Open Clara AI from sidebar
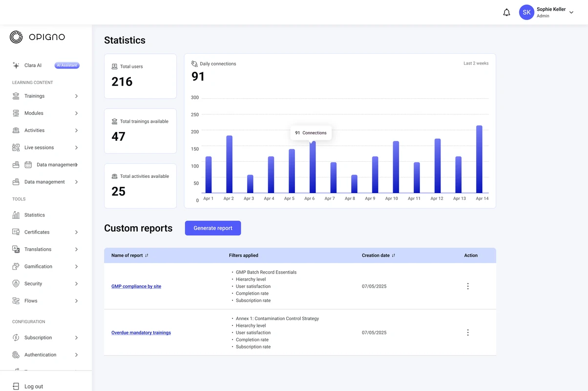Screen dimensions: 588x391 pos(33,65)
